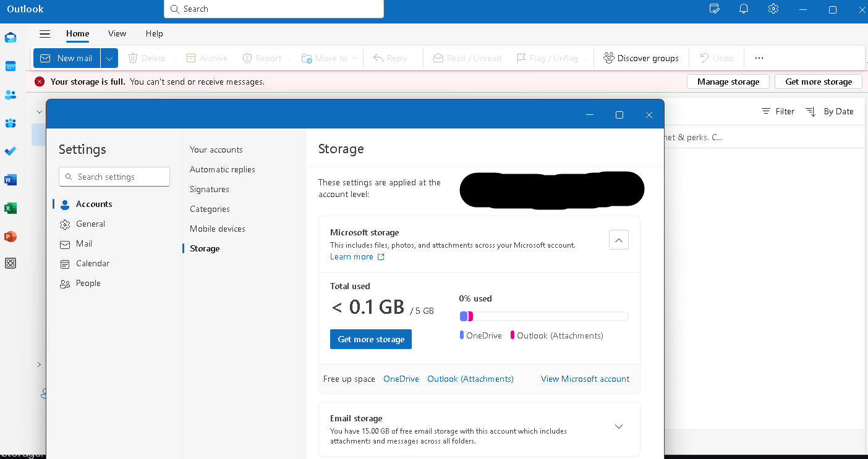Image resolution: width=868 pixels, height=459 pixels.
Task: Launch Excel from the app sidebar
Action: tap(11, 208)
